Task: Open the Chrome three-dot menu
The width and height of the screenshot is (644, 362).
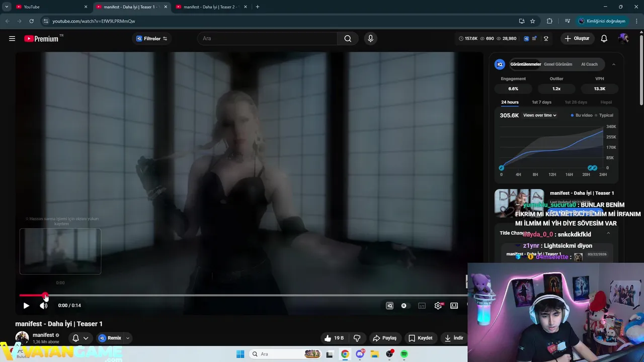Action: tap(637, 21)
